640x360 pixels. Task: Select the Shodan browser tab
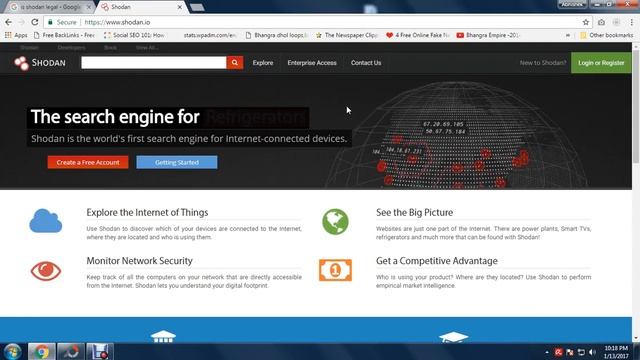point(139,7)
